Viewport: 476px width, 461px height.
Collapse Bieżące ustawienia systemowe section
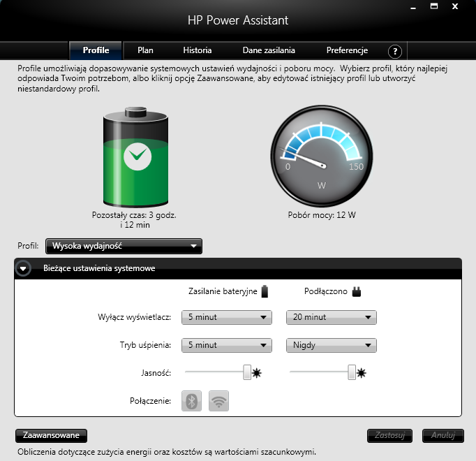pos(23,269)
